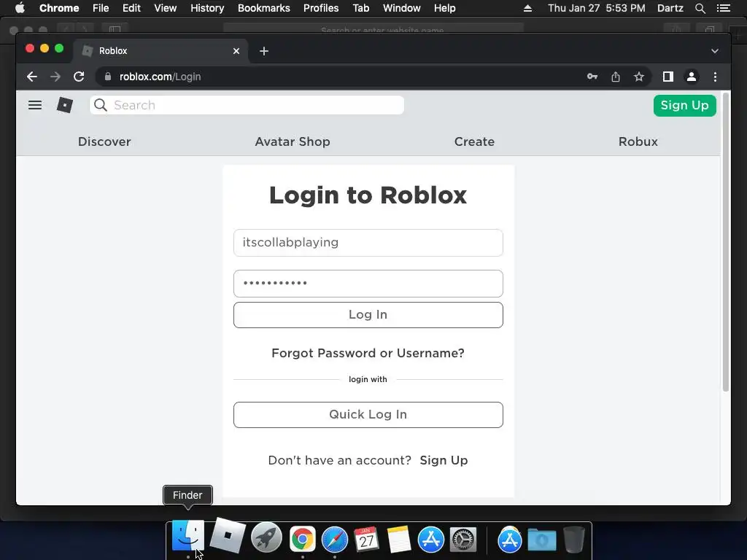Click the second App Store icon right of divider

pos(510,539)
